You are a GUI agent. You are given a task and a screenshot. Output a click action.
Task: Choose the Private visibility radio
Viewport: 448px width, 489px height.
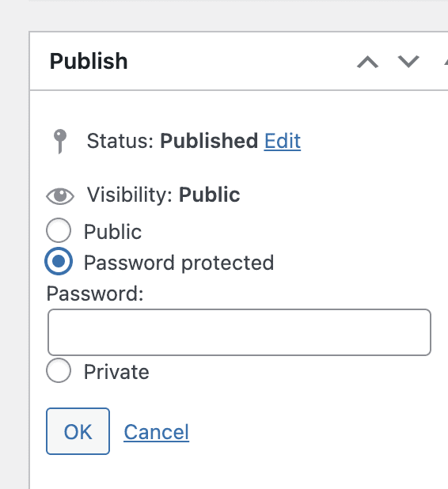coord(59,370)
